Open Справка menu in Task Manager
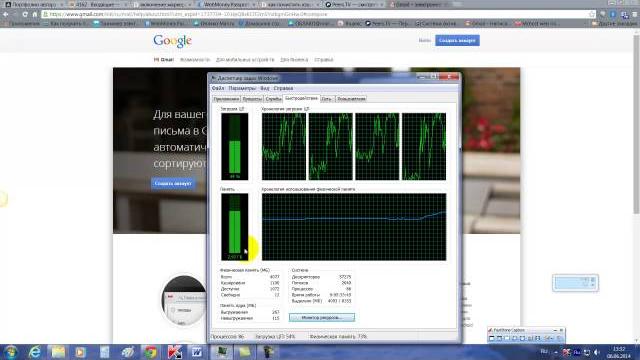This screenshot has height=360, width=640. (283, 88)
